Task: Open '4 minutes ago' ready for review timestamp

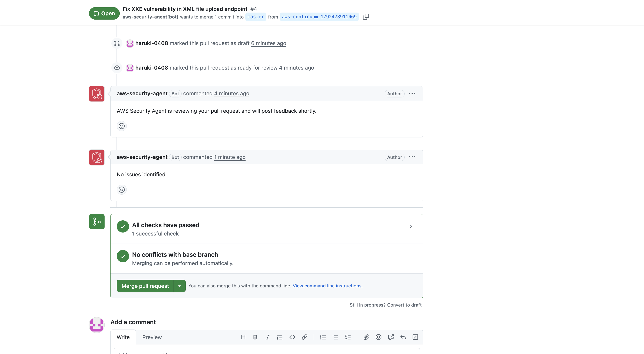Action: pos(296,68)
